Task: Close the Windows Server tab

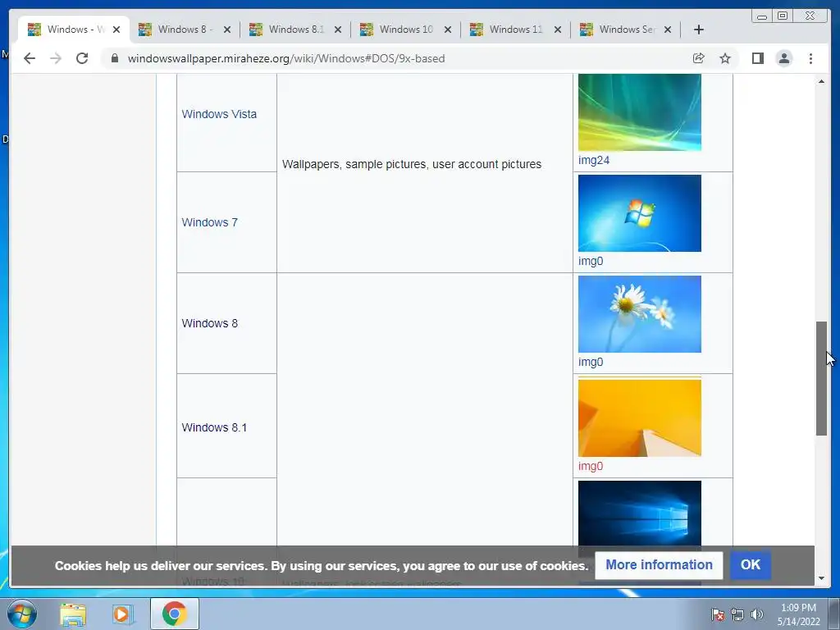Action: coord(668,30)
